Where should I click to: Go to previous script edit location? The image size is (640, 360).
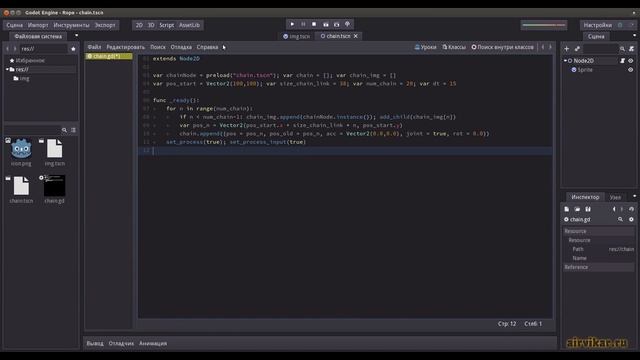click(542, 47)
